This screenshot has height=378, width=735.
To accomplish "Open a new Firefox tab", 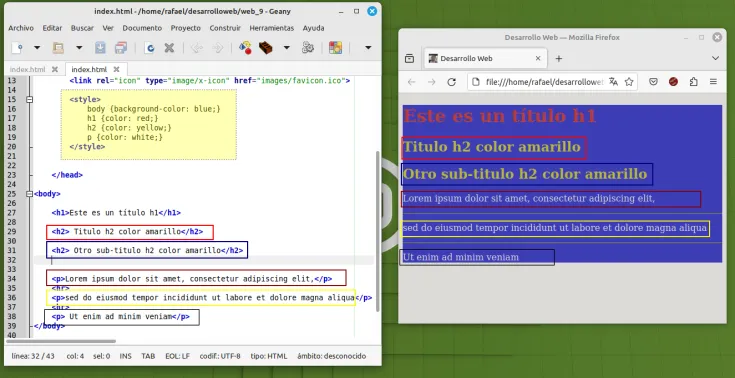I will coord(558,59).
